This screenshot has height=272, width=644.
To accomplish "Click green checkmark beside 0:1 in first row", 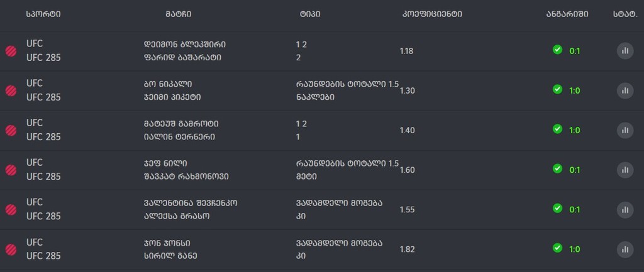I will click(557, 50).
